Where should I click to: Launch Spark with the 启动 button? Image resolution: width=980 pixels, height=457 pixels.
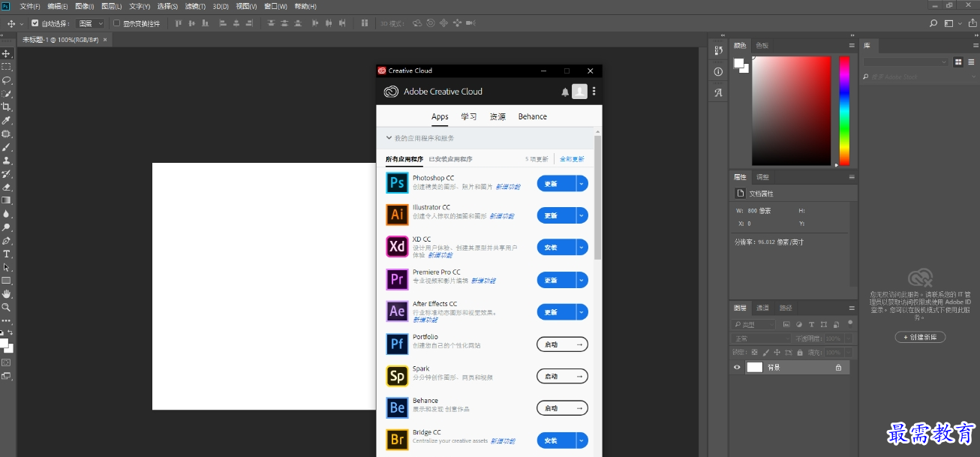(562, 376)
